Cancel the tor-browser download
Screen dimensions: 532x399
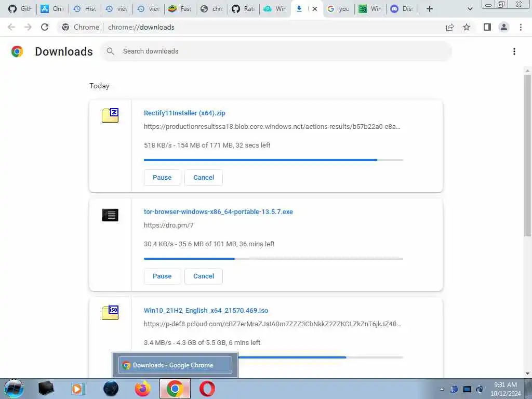tap(204, 276)
